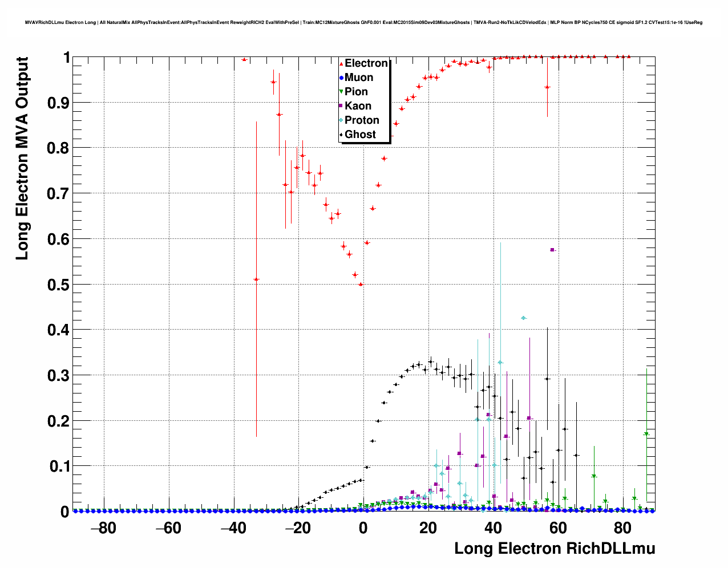Click x-axis tick label '40'

click(x=494, y=528)
